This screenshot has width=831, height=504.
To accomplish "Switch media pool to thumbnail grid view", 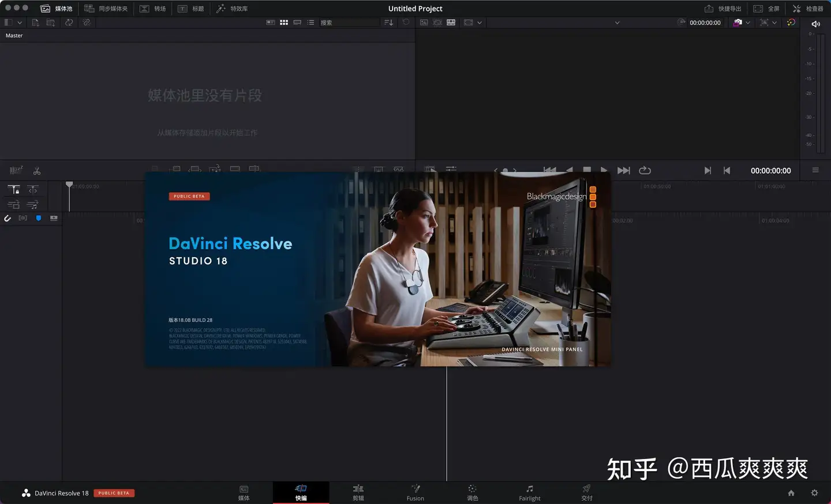I will point(284,22).
